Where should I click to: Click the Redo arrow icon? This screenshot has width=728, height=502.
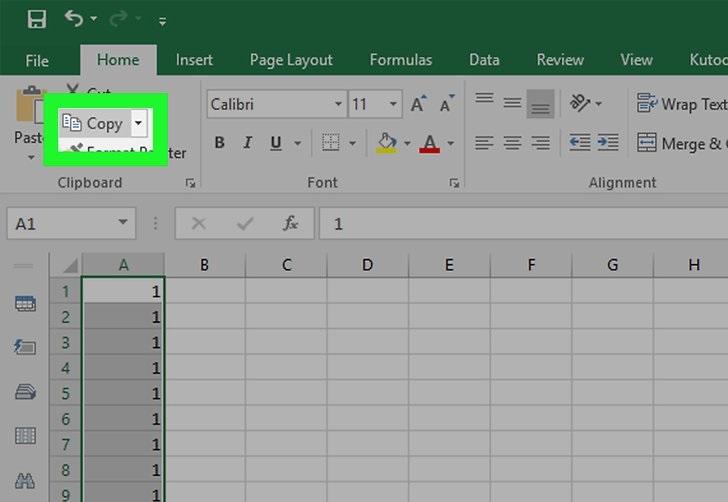pos(118,19)
